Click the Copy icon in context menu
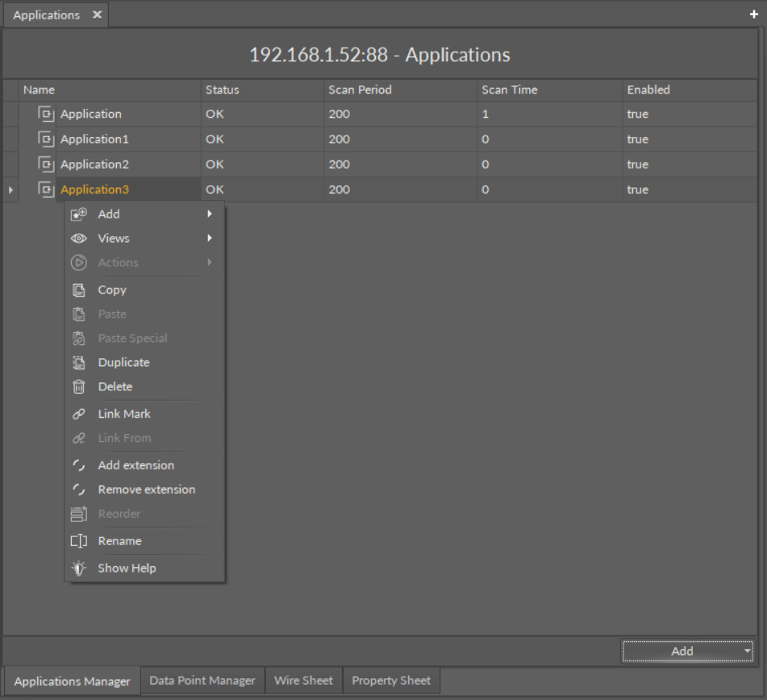The image size is (767, 700). tap(79, 290)
